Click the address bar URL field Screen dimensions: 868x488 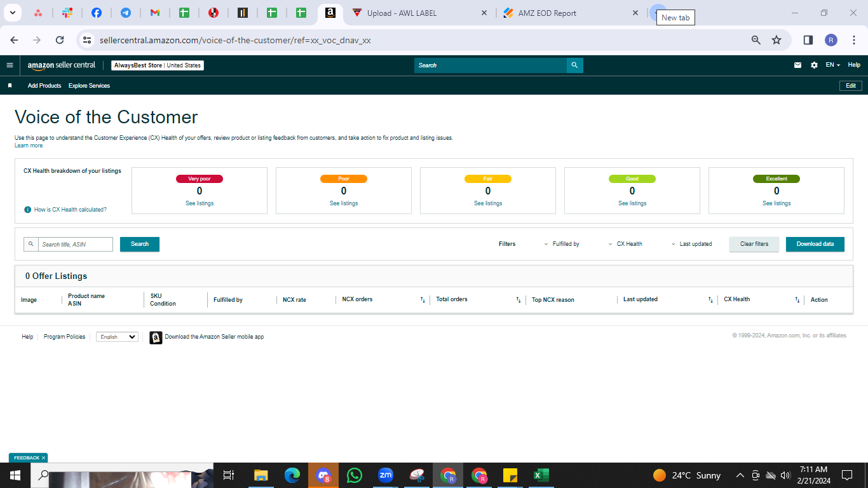[419, 40]
